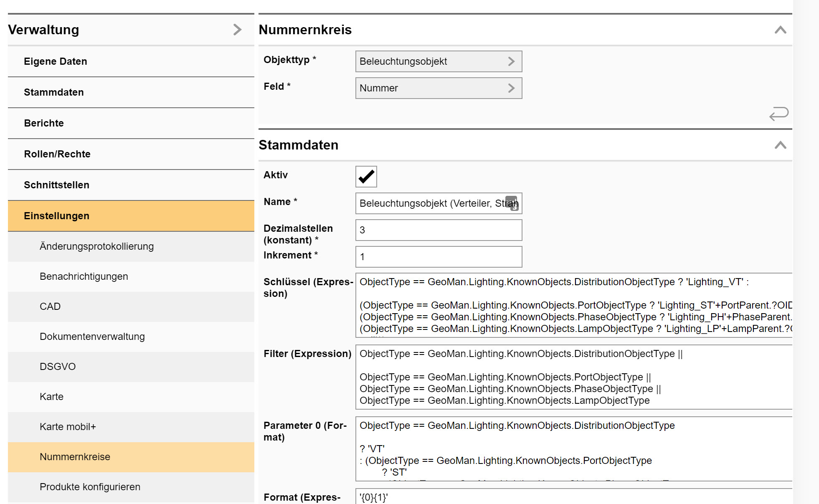The image size is (819, 504).
Task: Click the Nummer field selection icon
Action: tap(511, 89)
